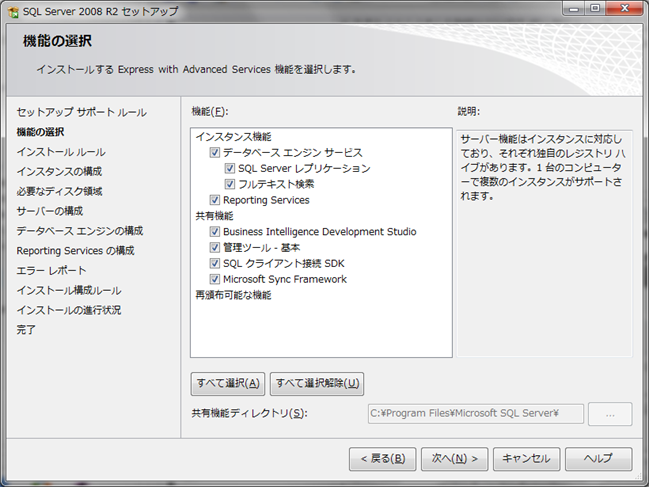Select 再頒布可能な機能 tree header
The height and width of the screenshot is (487, 649).
click(x=233, y=295)
